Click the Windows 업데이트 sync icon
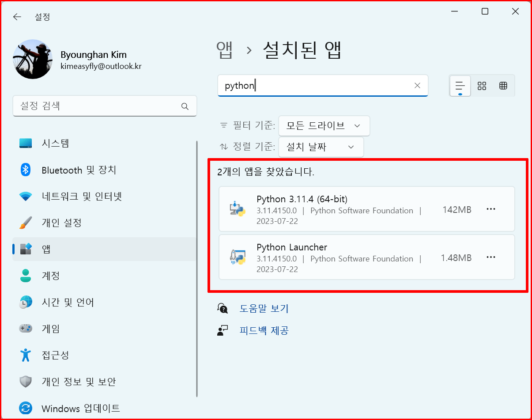 point(26,408)
